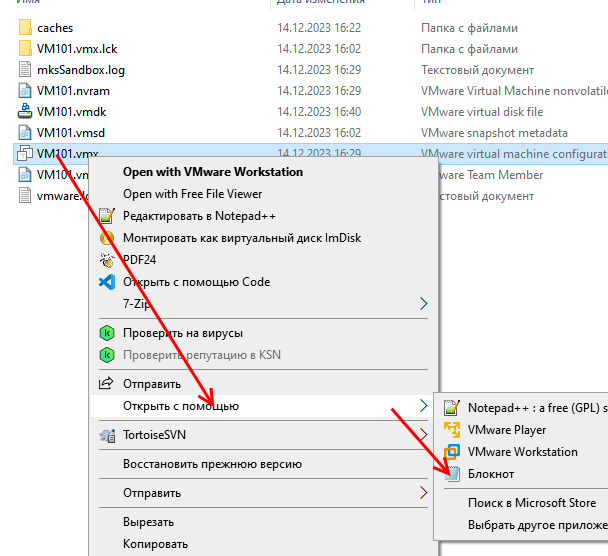
Task: Expand the Открыть с помощью submenu arrow
Action: (x=423, y=406)
